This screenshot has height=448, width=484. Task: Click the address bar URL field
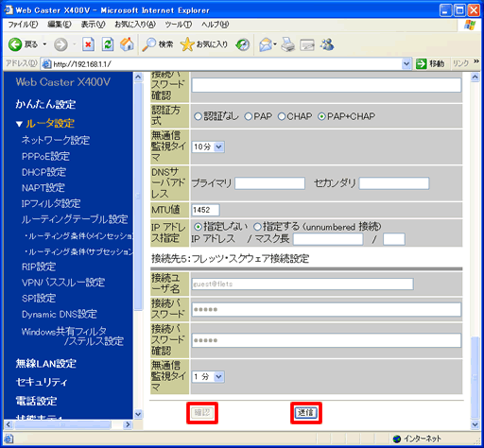coord(227,64)
